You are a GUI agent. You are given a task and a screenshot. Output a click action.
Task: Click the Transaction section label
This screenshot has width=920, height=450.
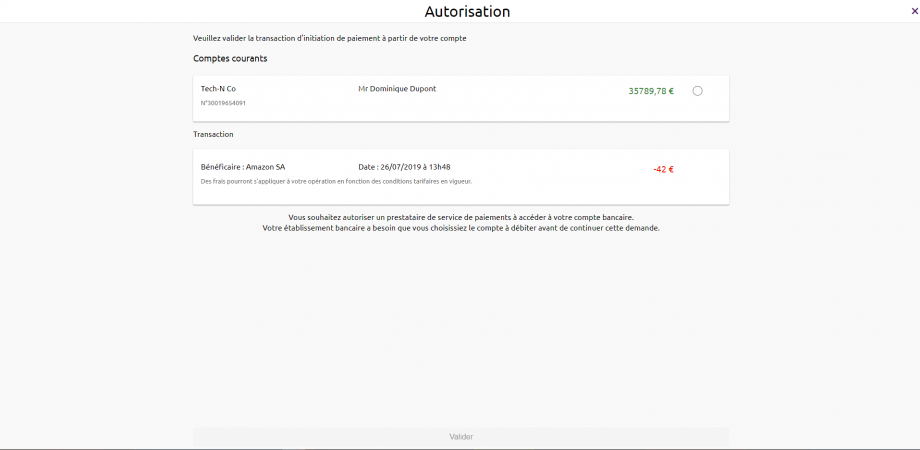pyautogui.click(x=214, y=134)
